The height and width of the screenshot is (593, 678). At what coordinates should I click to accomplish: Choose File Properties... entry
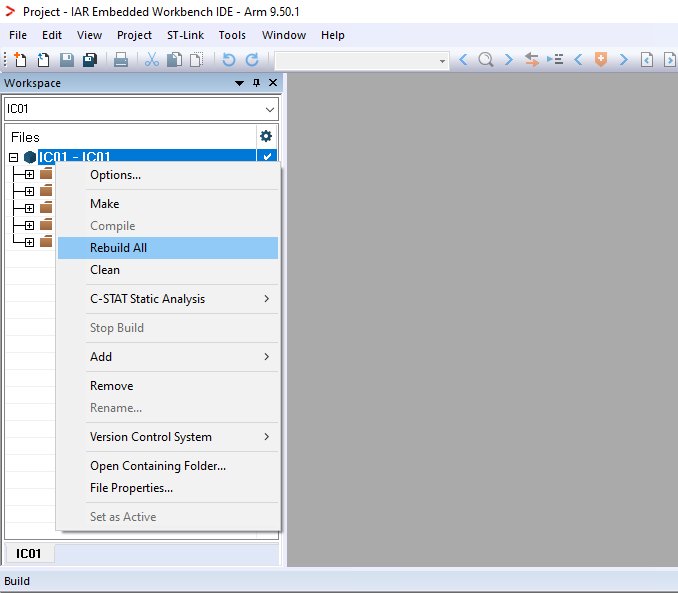coord(168,488)
